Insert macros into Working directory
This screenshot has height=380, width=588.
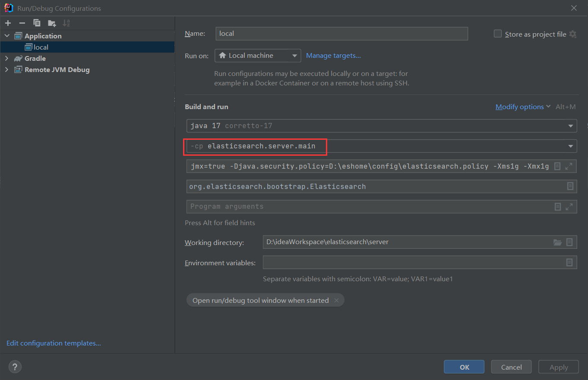pyautogui.click(x=569, y=242)
